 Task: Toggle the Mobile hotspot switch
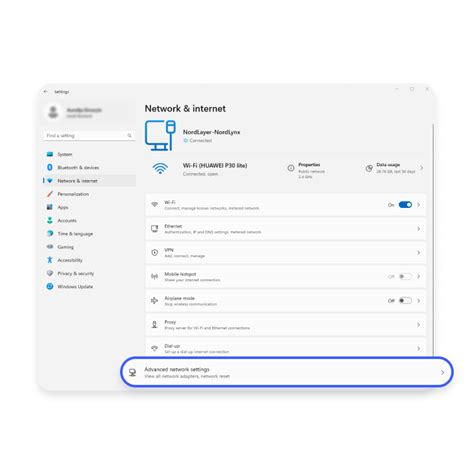(x=405, y=276)
